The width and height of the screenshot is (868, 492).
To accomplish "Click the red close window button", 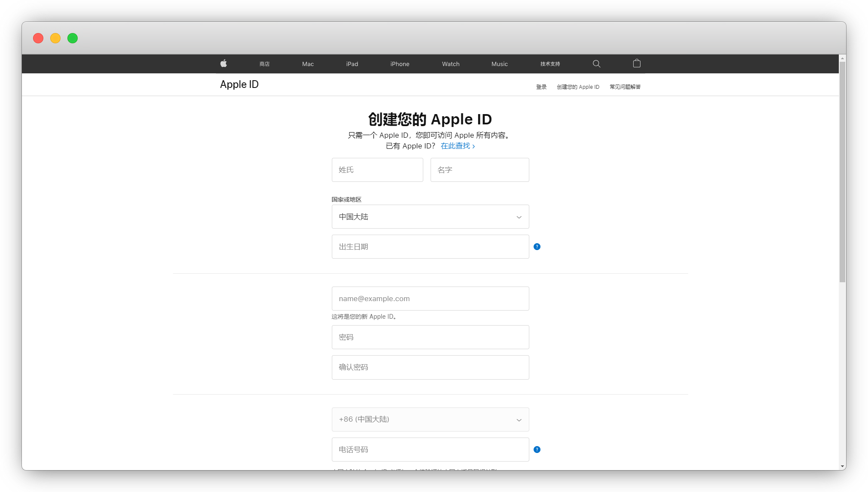I will pyautogui.click(x=38, y=38).
